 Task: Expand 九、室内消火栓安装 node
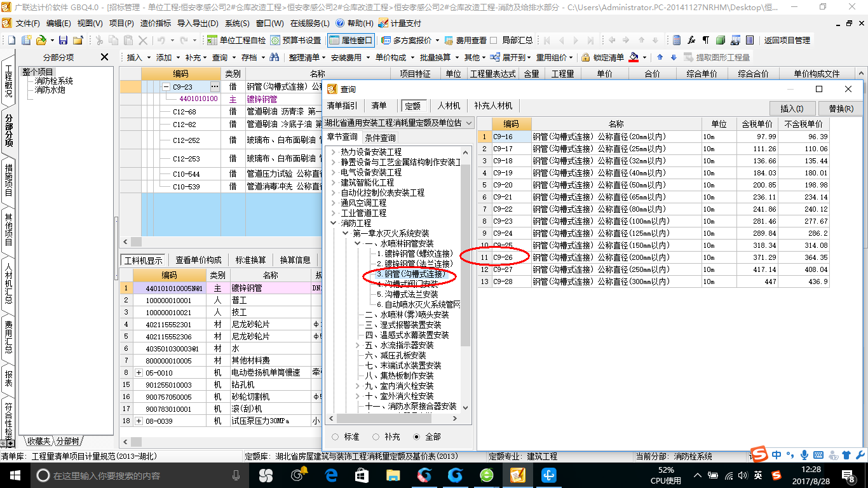click(x=358, y=386)
